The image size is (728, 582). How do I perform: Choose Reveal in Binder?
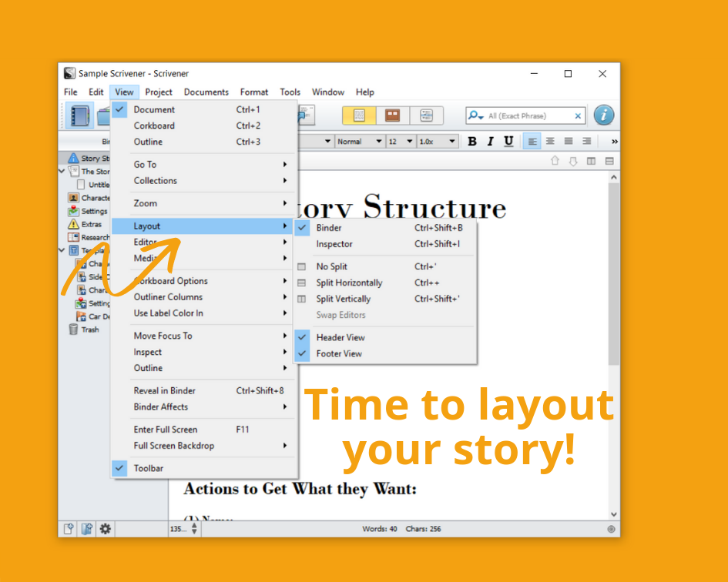tap(204, 391)
